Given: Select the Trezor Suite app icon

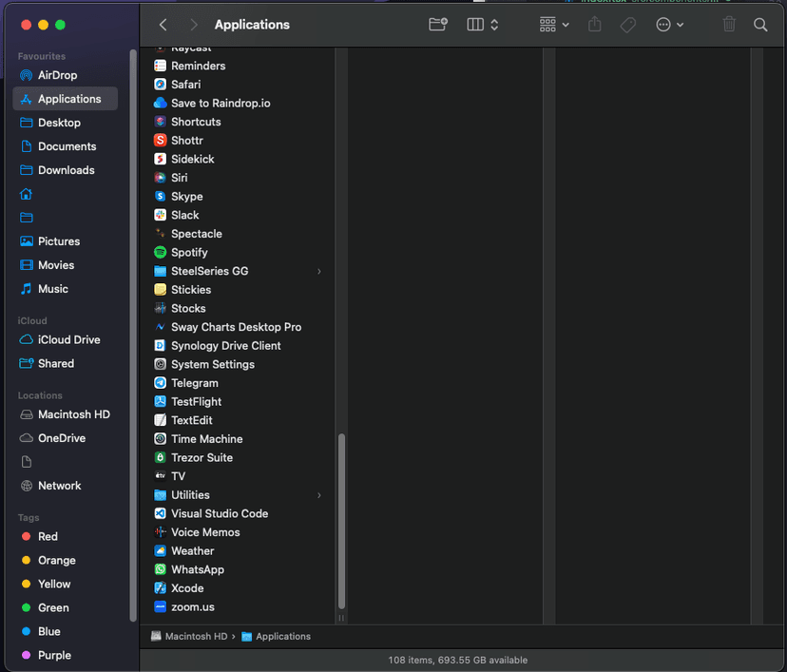Looking at the screenshot, I should coord(160,458).
